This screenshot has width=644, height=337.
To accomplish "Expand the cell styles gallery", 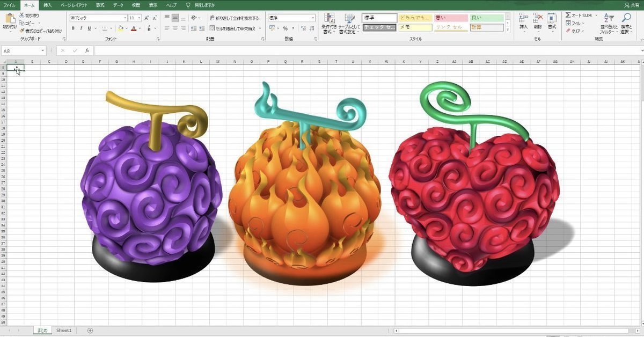I will (508, 30).
